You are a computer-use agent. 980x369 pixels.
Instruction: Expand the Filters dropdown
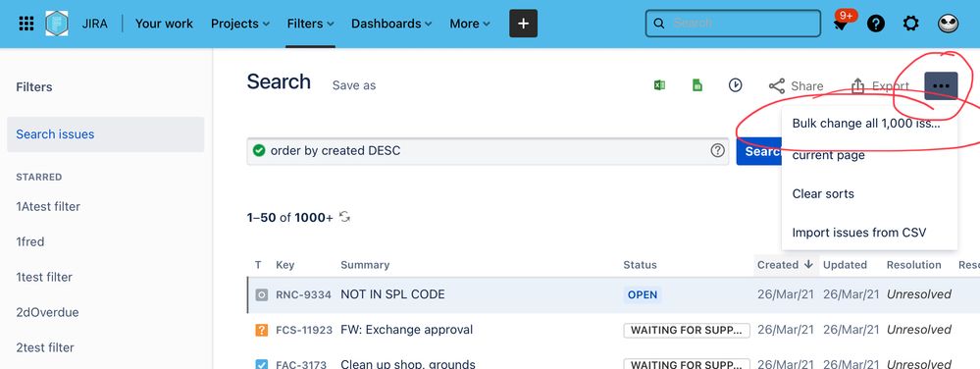click(x=310, y=24)
